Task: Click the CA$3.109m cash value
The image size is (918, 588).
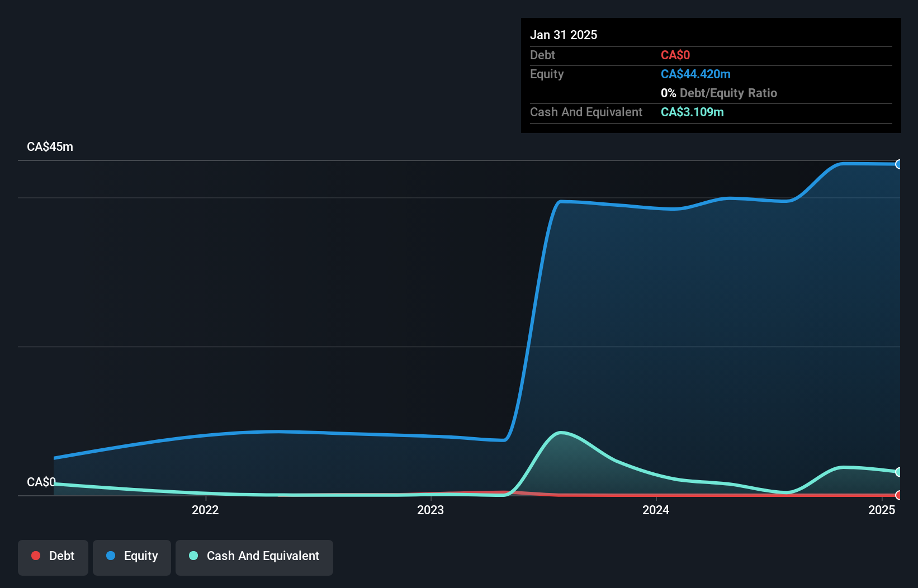Action: tap(692, 112)
